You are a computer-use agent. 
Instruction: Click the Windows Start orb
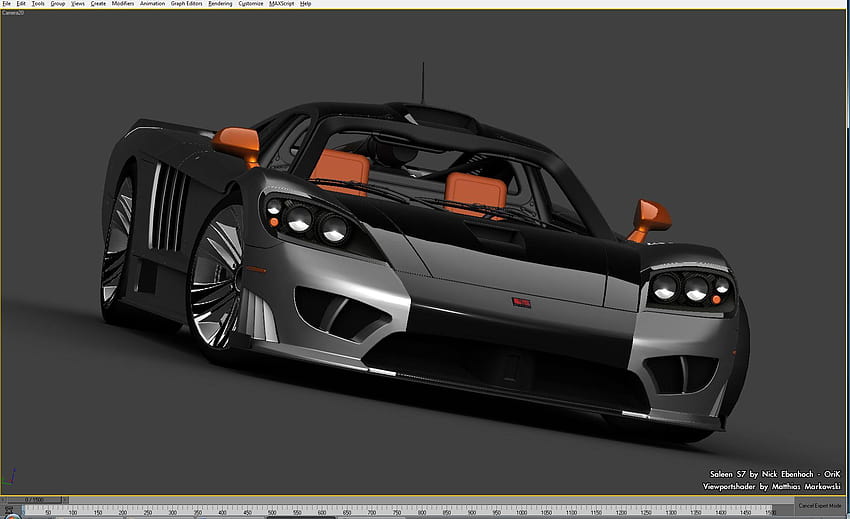pos(12,517)
